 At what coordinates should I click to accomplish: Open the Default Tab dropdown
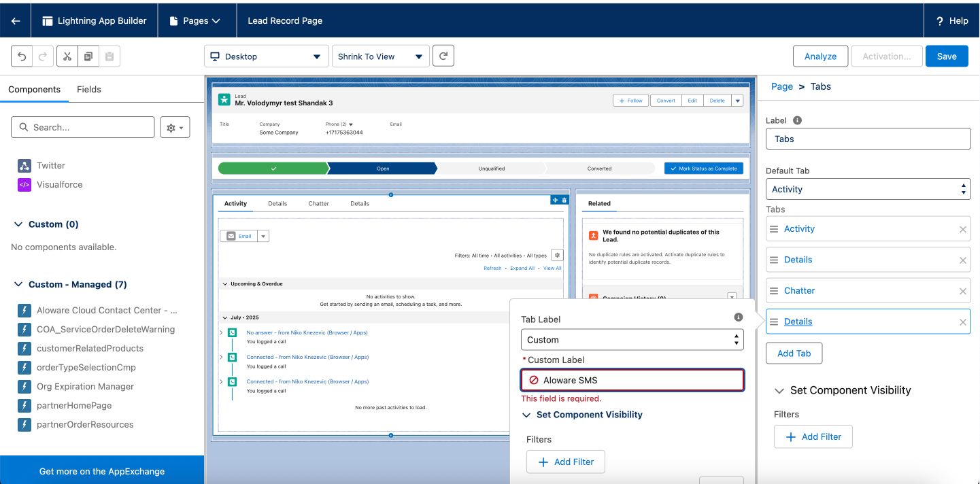[x=868, y=189]
